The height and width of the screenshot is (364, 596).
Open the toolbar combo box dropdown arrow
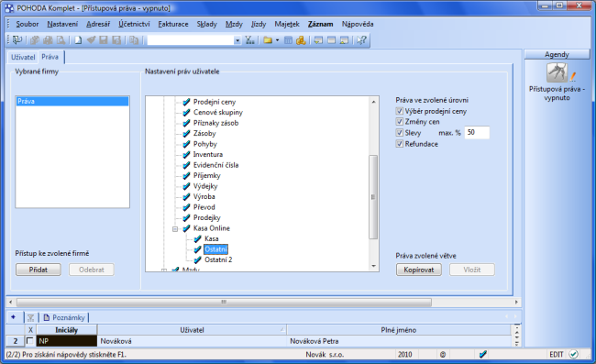click(x=237, y=40)
